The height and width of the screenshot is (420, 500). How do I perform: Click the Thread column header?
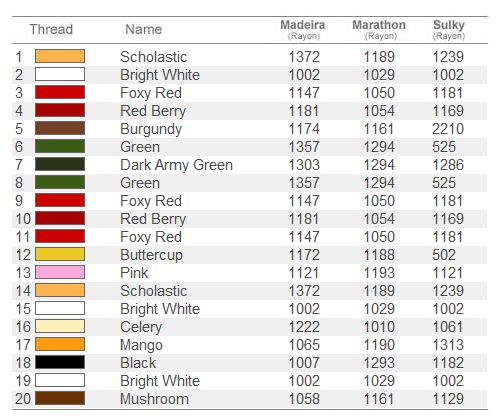[x=51, y=29]
